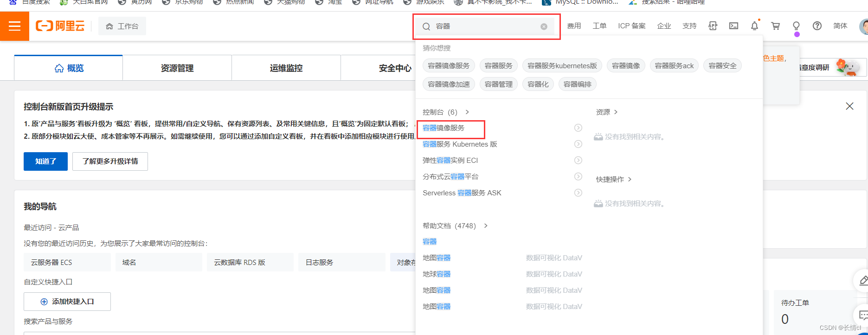Switch language via 简体
The width and height of the screenshot is (868, 335).
[x=840, y=26]
